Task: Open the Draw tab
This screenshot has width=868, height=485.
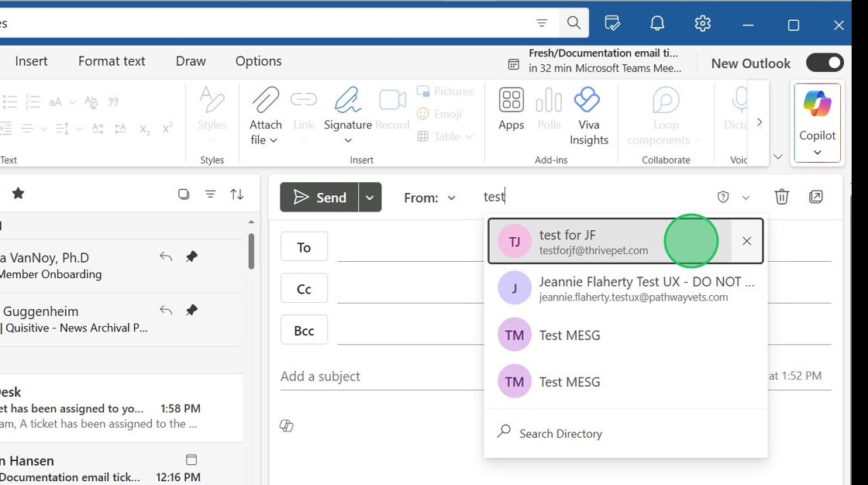Action: click(191, 61)
